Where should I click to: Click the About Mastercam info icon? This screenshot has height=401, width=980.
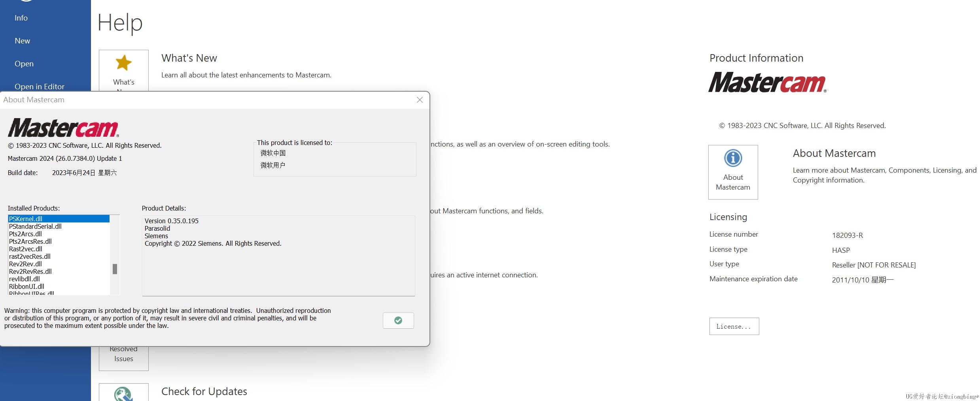point(733,158)
